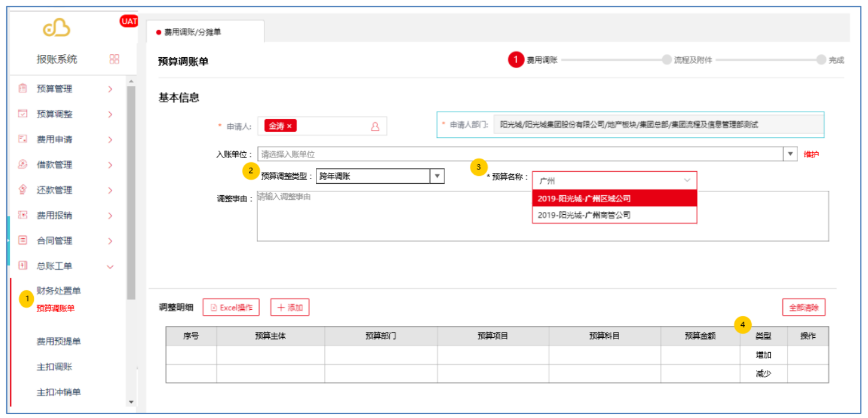Screen dimensions: 868x418
Task: Open 预算调账单 in the sidebar
Action: coord(56,308)
